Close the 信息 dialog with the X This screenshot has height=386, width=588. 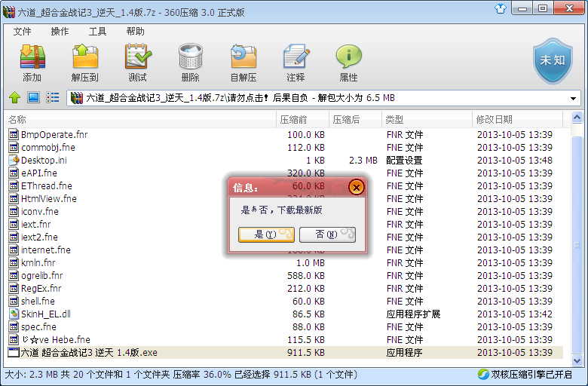(x=357, y=187)
